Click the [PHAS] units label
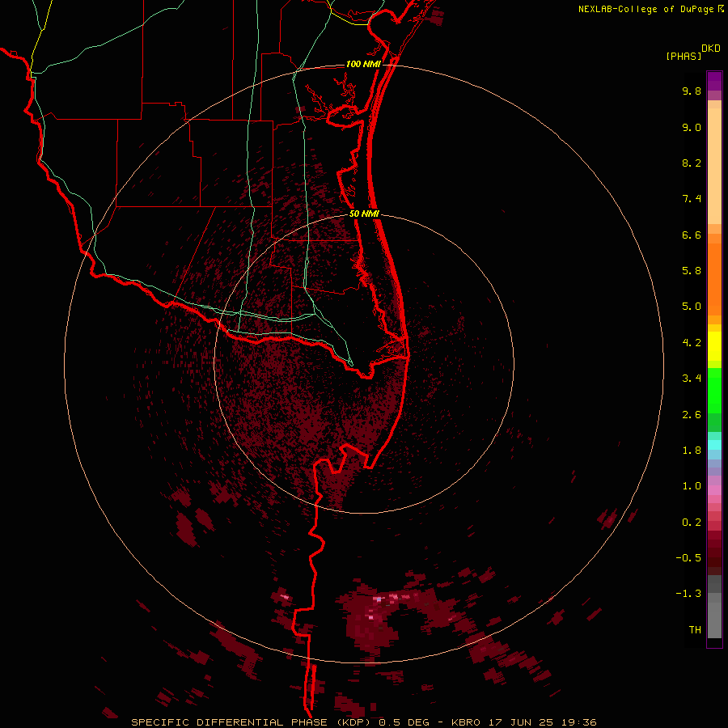Image resolution: width=728 pixels, height=728 pixels. 684,56
